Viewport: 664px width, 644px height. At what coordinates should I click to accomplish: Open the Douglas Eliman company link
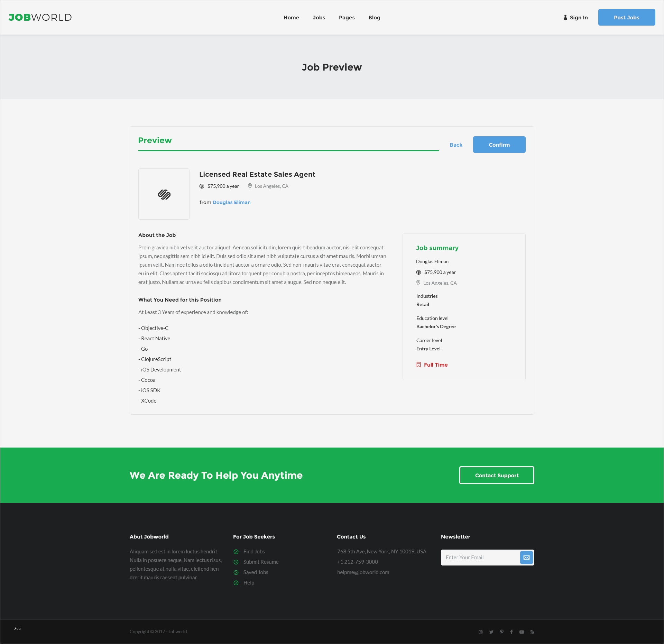coord(231,202)
